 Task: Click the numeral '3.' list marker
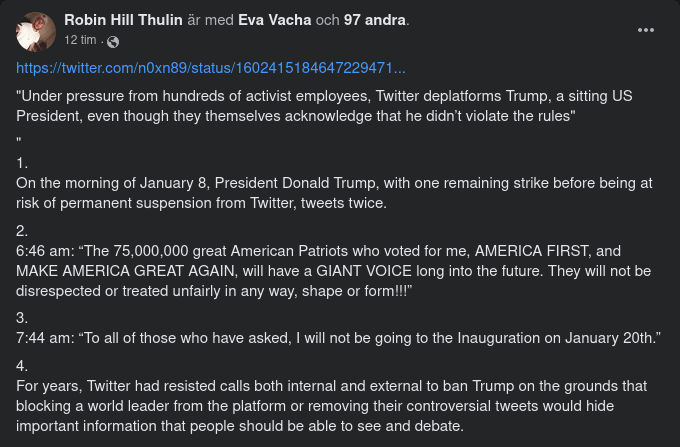click(23, 317)
